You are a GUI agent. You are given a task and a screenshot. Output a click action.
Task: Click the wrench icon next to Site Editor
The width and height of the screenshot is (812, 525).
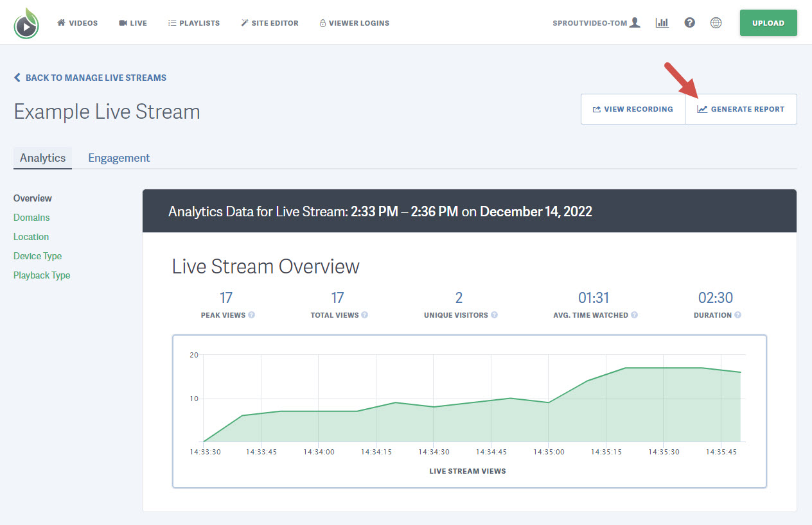[245, 22]
